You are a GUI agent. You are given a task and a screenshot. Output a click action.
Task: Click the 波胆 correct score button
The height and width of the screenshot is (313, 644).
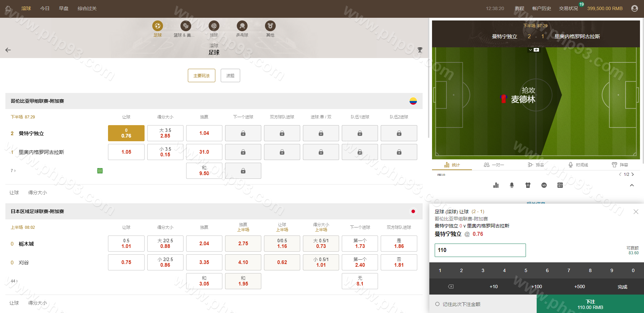(230, 75)
